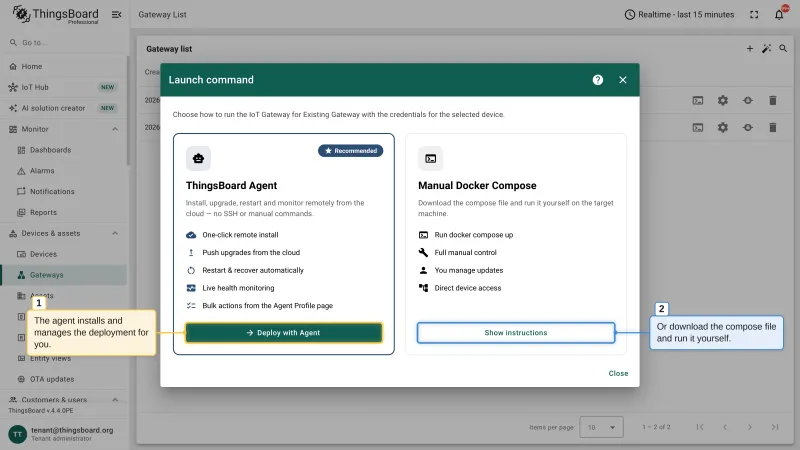The height and width of the screenshot is (450, 800).
Task: Search the Gateway list with magnifier icon
Action: pyautogui.click(x=783, y=48)
